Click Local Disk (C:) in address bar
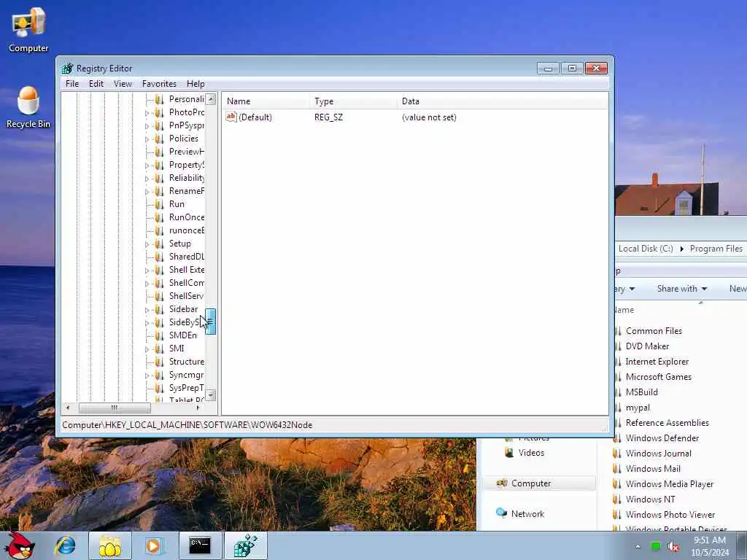The width and height of the screenshot is (747, 560). click(x=646, y=249)
